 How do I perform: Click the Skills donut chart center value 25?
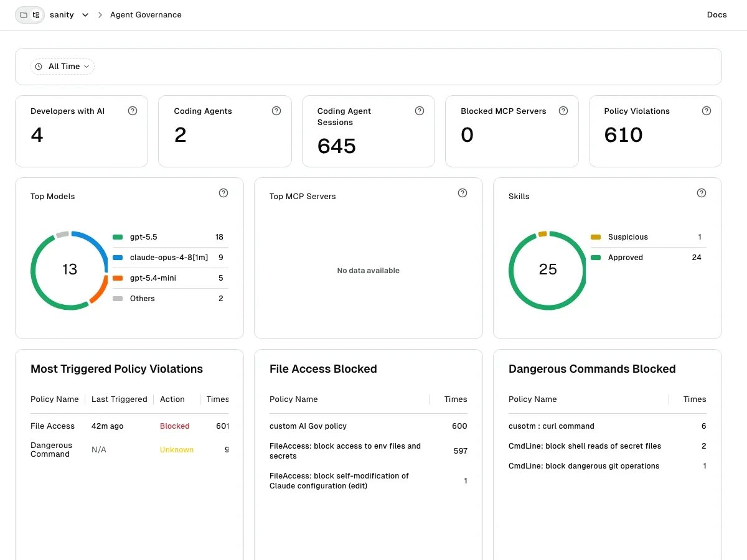(548, 269)
